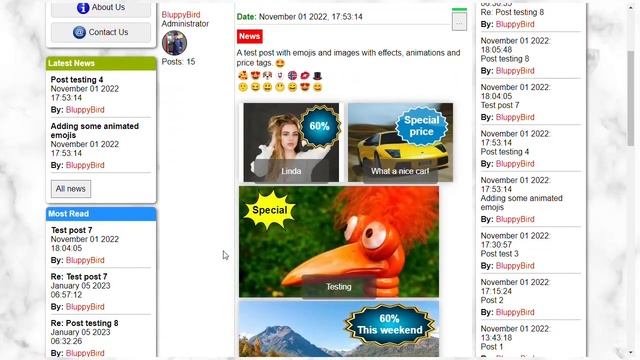Click the Testing caption on bird image
Viewport: 640px width, 360px height.
pyautogui.click(x=338, y=287)
